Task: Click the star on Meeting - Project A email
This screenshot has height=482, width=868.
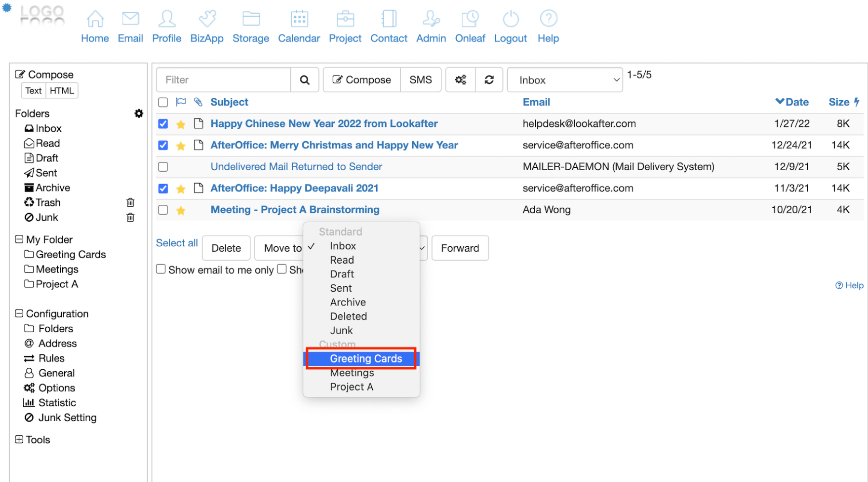Action: (181, 210)
